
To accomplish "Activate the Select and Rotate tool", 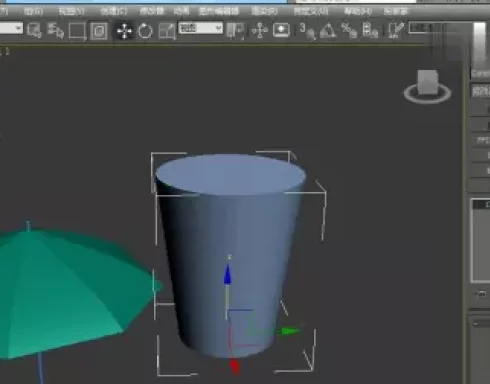I will (145, 31).
